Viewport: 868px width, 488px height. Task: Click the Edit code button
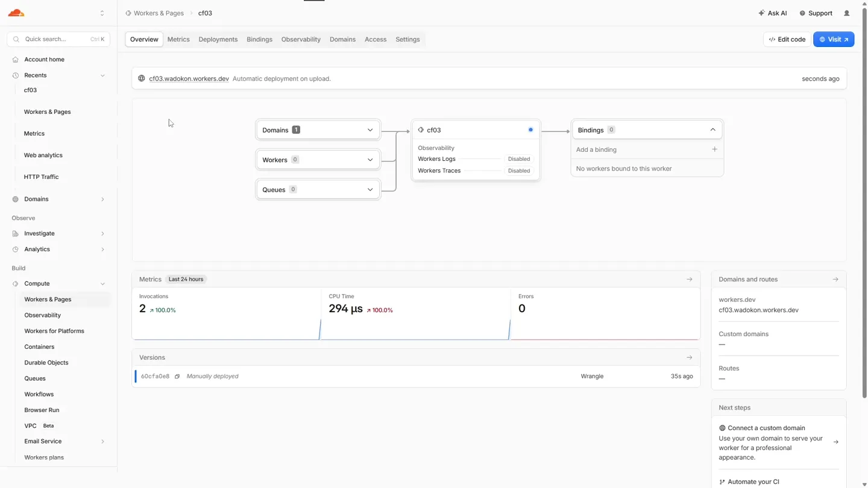(x=787, y=40)
